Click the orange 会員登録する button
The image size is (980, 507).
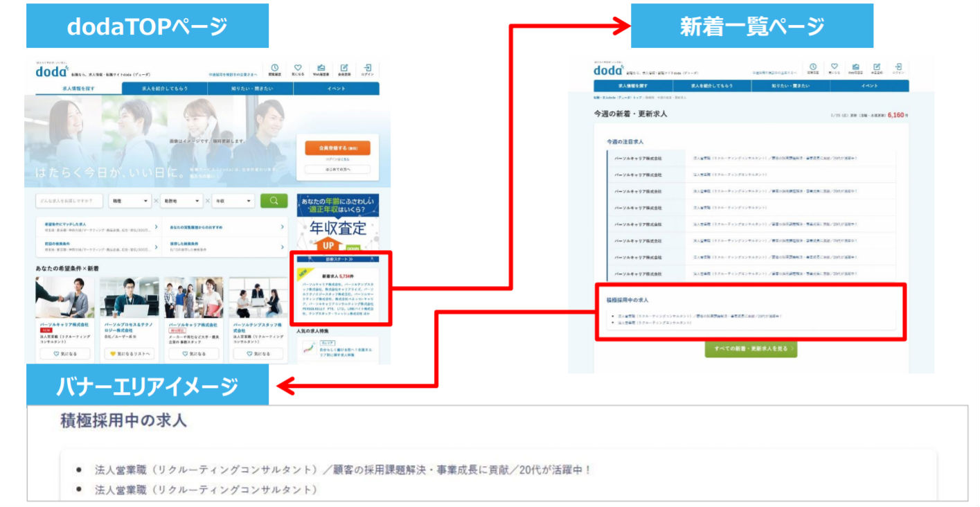click(x=337, y=148)
